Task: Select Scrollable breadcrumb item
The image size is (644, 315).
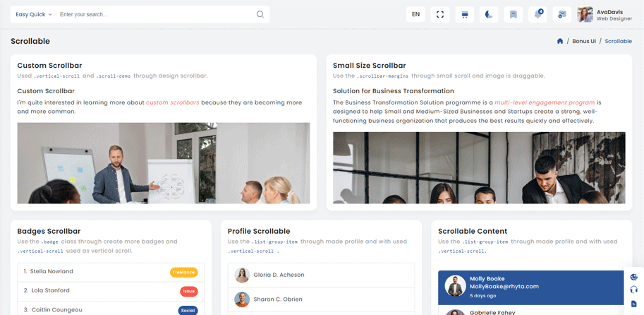Action: (618, 41)
